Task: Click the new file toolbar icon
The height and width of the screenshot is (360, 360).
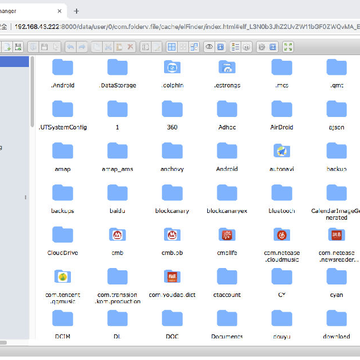Action: (7, 47)
